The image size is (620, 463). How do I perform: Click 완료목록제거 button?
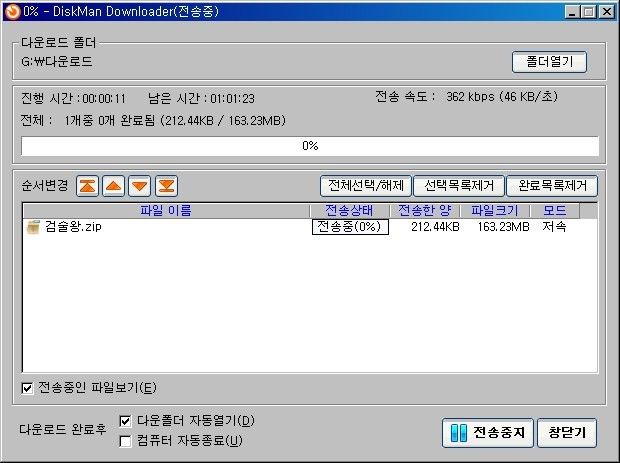(552, 186)
